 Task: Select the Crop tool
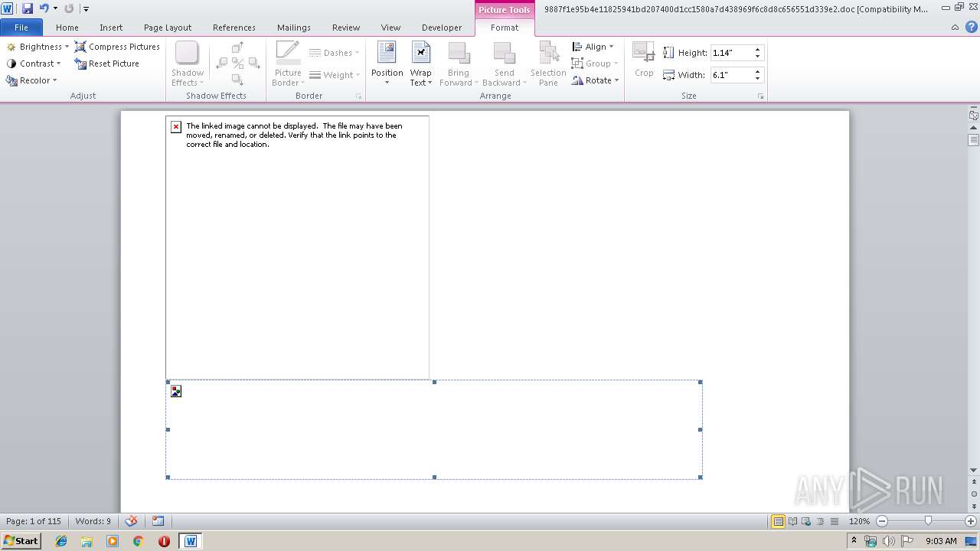click(644, 60)
